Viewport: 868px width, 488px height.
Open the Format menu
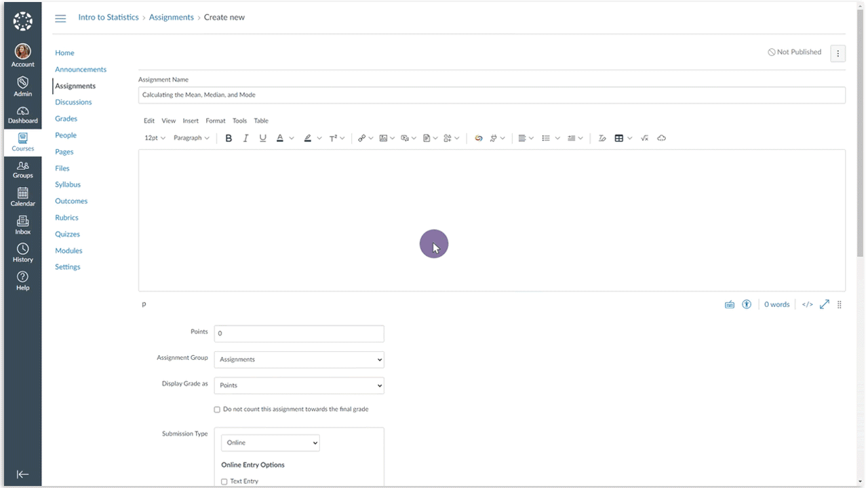click(216, 121)
